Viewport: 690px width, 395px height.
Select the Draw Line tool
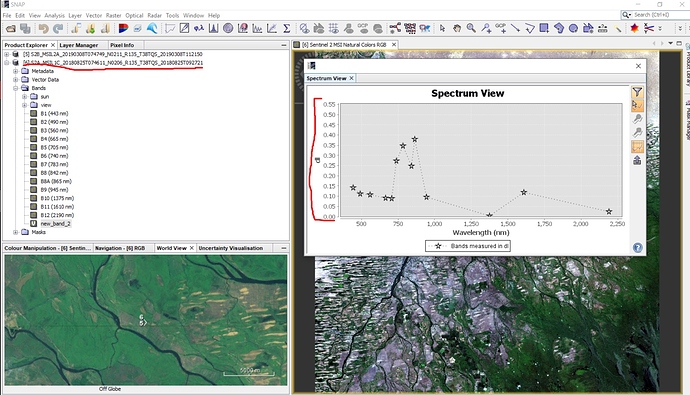(x=515, y=29)
